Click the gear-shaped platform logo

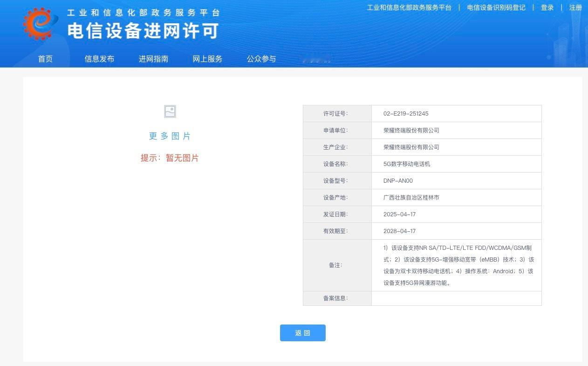pyautogui.click(x=41, y=23)
